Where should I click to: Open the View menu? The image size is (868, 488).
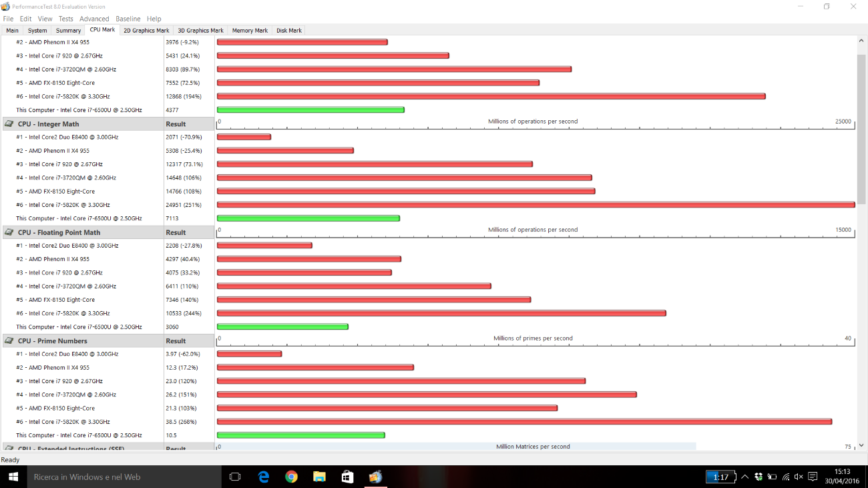(x=45, y=19)
